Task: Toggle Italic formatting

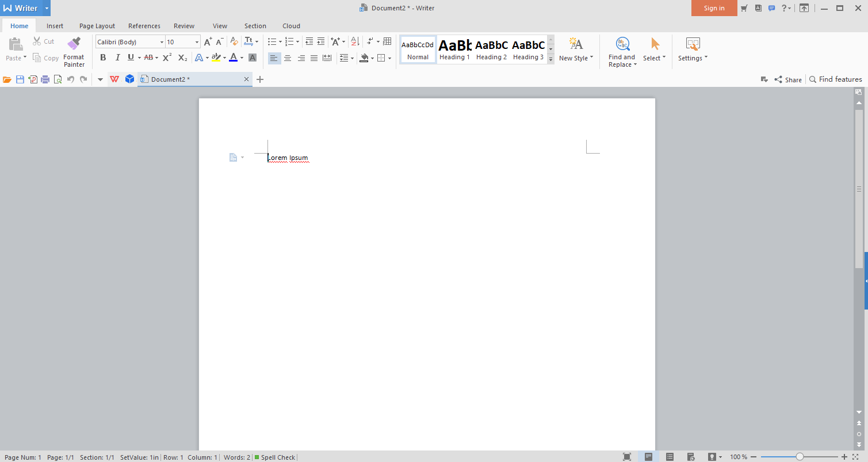Action: coord(117,58)
